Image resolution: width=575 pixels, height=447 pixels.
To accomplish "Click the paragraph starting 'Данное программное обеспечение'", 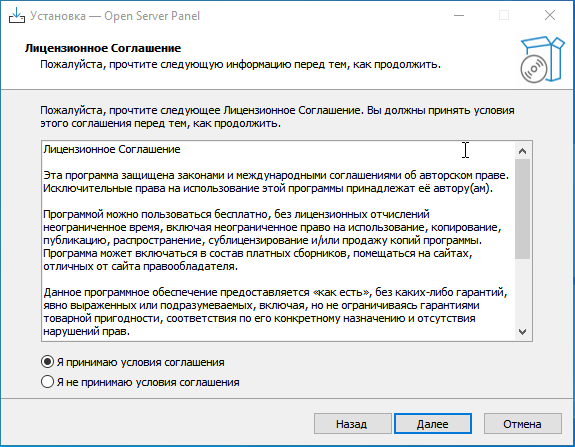I will [275, 312].
